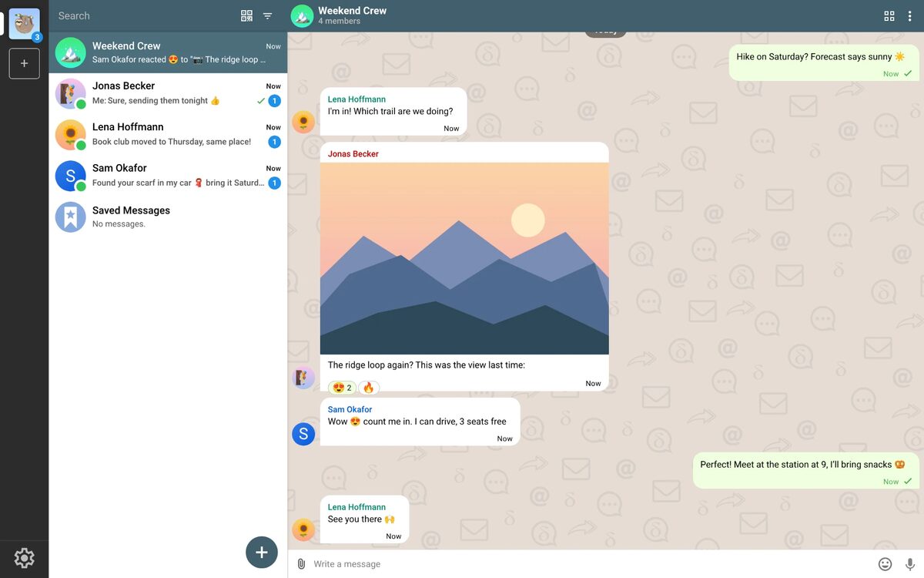
Task: Open the apps grid icon in chat header
Action: coord(889,15)
